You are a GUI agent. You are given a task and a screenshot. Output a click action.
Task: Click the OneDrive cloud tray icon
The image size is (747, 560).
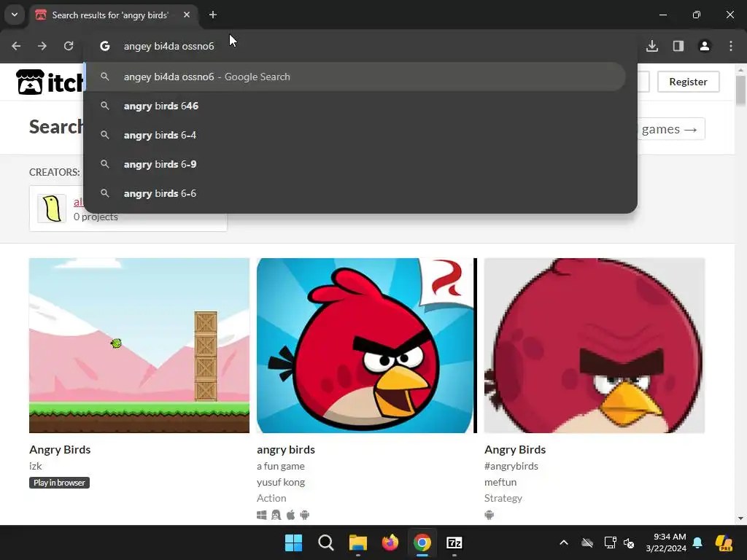[587, 542]
